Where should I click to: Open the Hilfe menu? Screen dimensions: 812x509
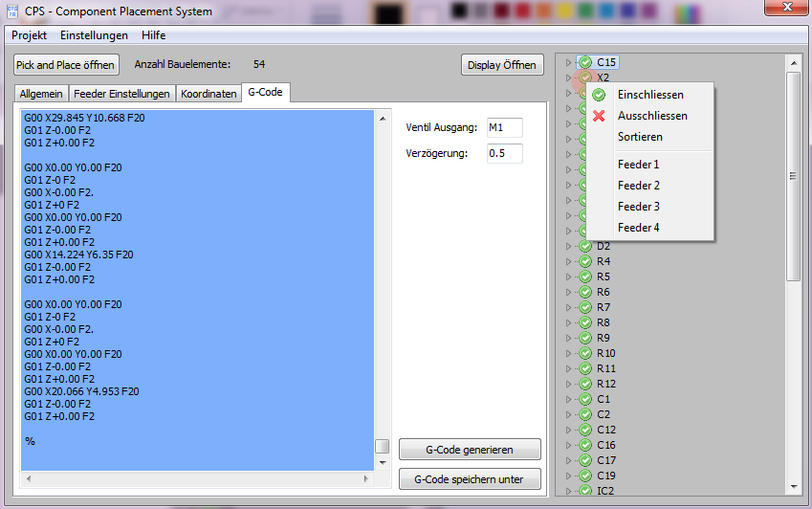point(153,35)
